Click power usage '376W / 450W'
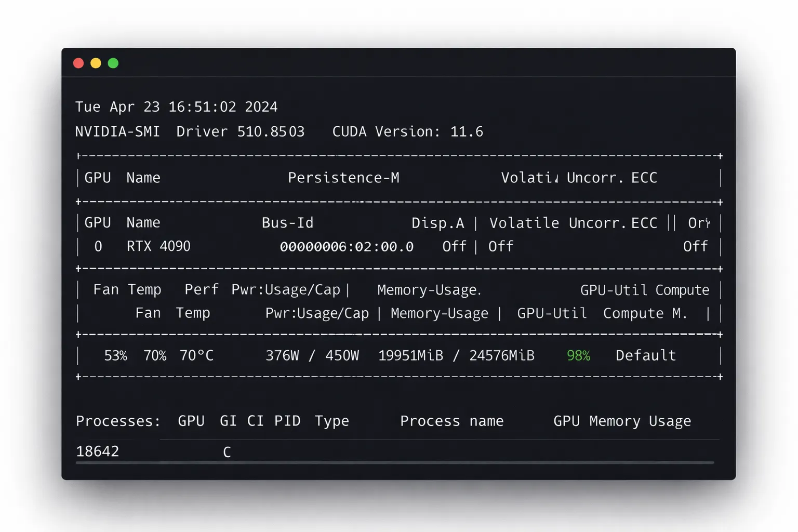This screenshot has width=798, height=532. (x=312, y=355)
